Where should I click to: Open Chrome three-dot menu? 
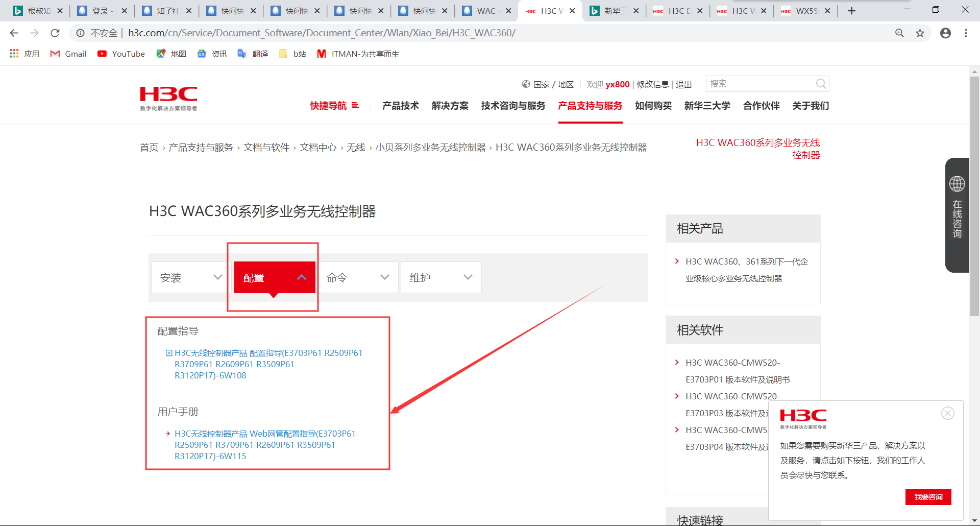[x=966, y=33]
